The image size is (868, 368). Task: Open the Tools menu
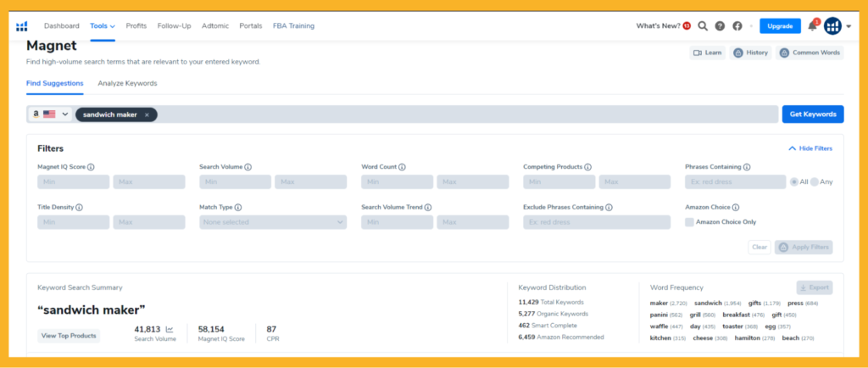pyautogui.click(x=103, y=26)
